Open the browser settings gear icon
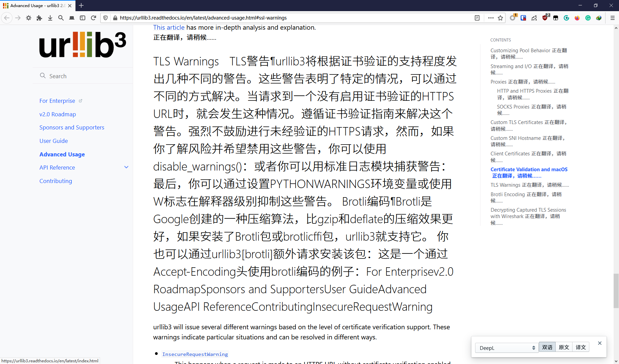Viewport: 619px width, 364px height. tap(28, 18)
